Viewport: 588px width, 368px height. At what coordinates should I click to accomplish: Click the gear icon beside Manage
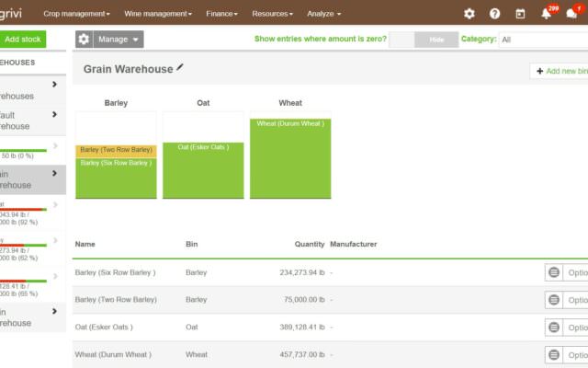point(84,39)
